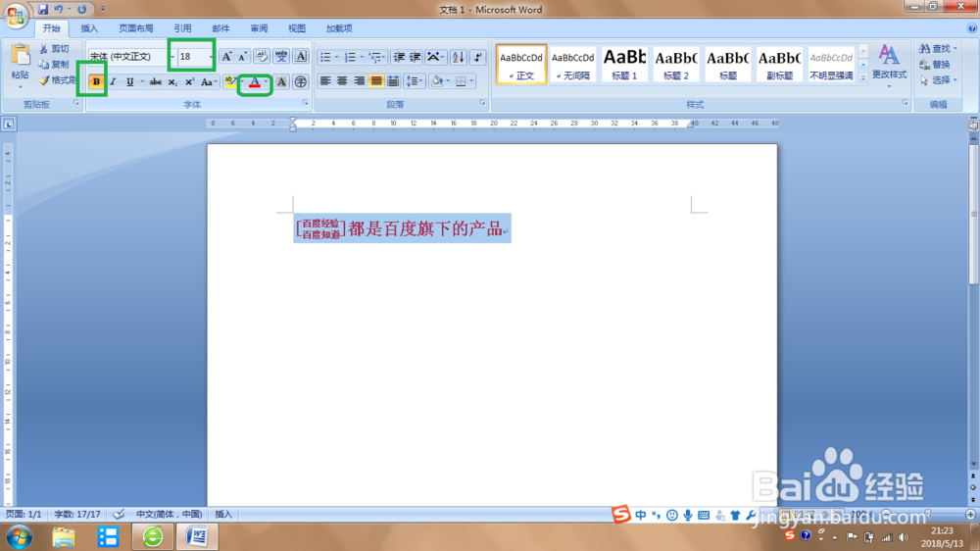The image size is (980, 551).
Task: Toggle bold formatting button
Action: click(96, 81)
